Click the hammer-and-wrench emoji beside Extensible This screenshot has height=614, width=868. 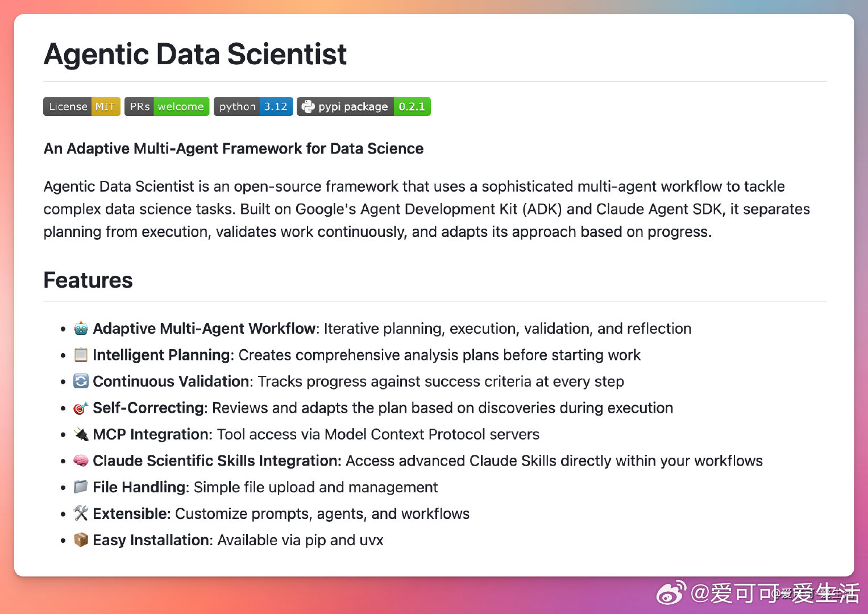click(81, 514)
